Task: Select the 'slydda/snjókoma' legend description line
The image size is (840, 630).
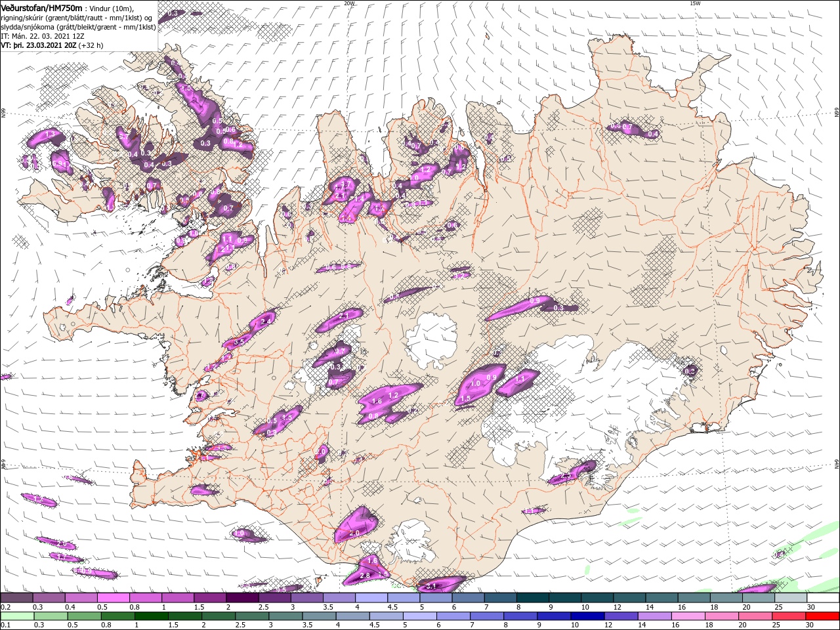Action: point(79,27)
